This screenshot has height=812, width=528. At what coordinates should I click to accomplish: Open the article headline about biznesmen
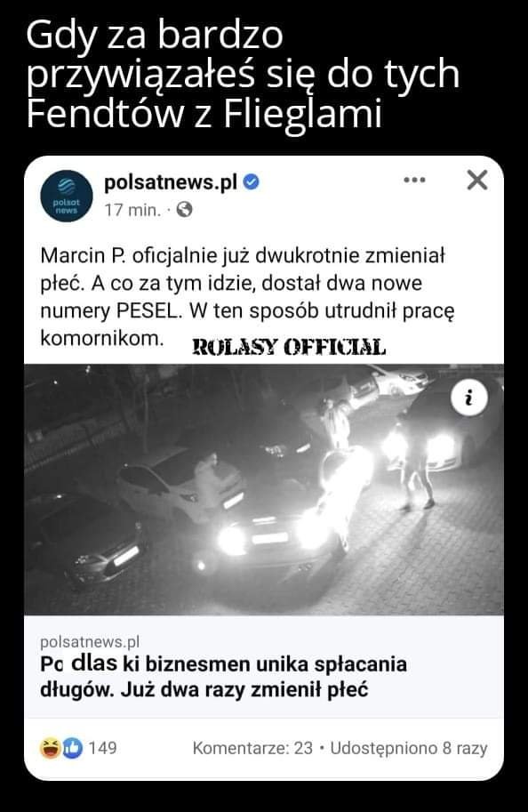pos(223,677)
